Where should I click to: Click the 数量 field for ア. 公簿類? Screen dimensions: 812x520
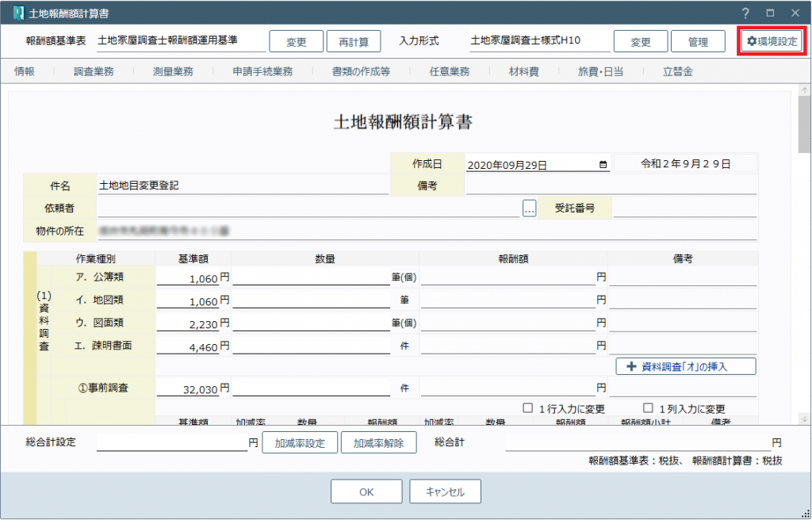311,278
